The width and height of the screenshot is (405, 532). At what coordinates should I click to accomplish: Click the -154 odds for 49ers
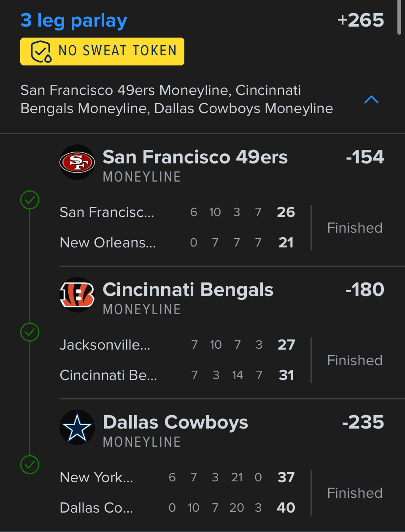[x=365, y=157]
